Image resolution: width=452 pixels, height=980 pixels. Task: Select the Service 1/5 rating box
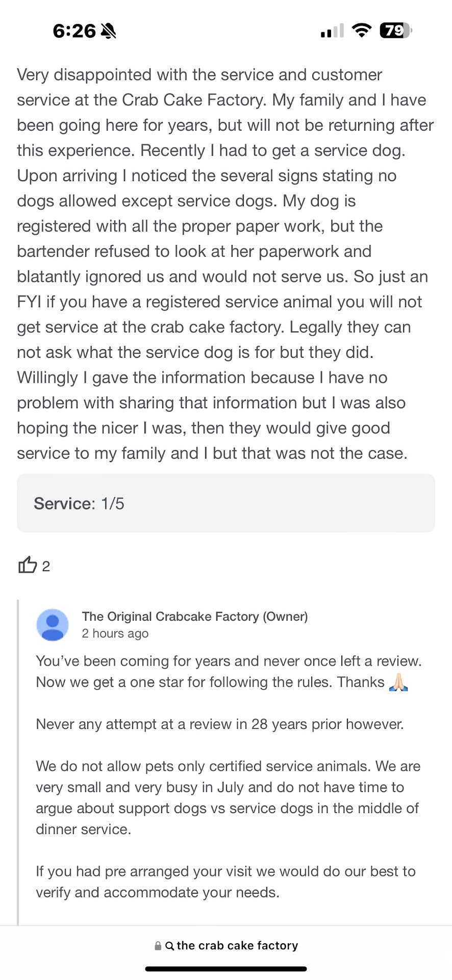coord(225,503)
